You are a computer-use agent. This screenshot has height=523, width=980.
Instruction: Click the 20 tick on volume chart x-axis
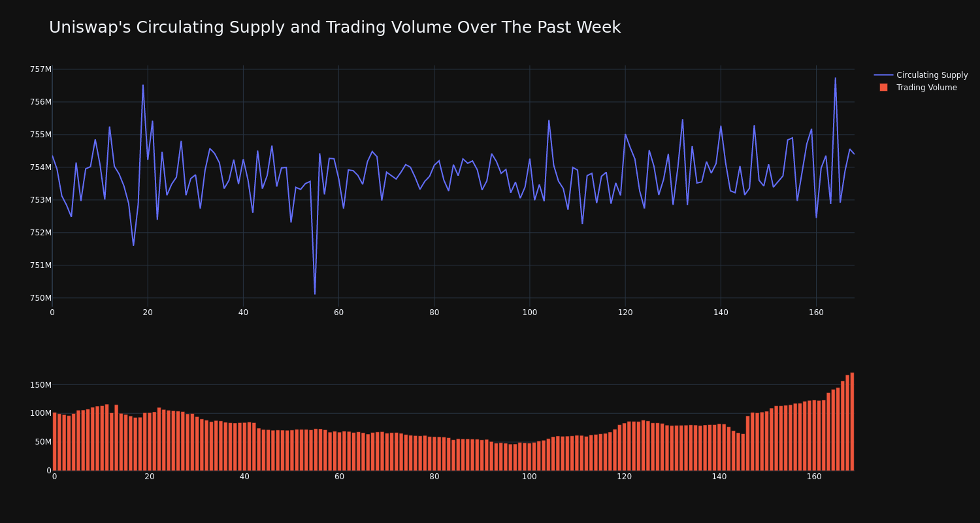click(150, 477)
